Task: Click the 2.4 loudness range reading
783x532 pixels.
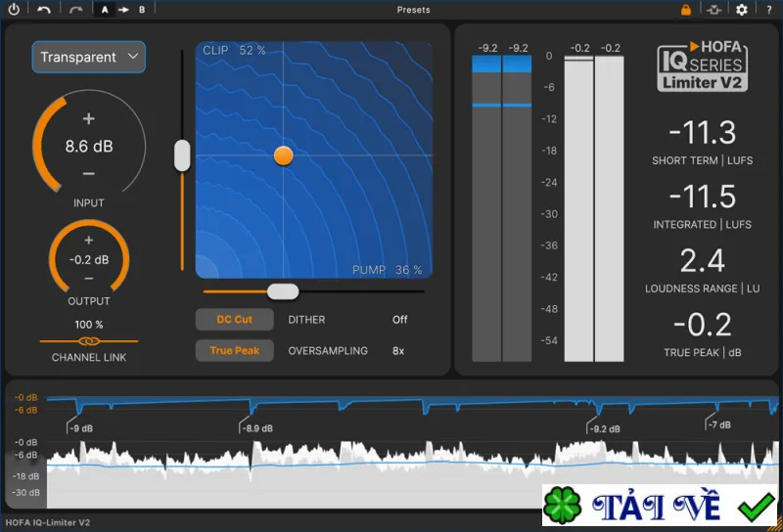Action: click(x=702, y=260)
